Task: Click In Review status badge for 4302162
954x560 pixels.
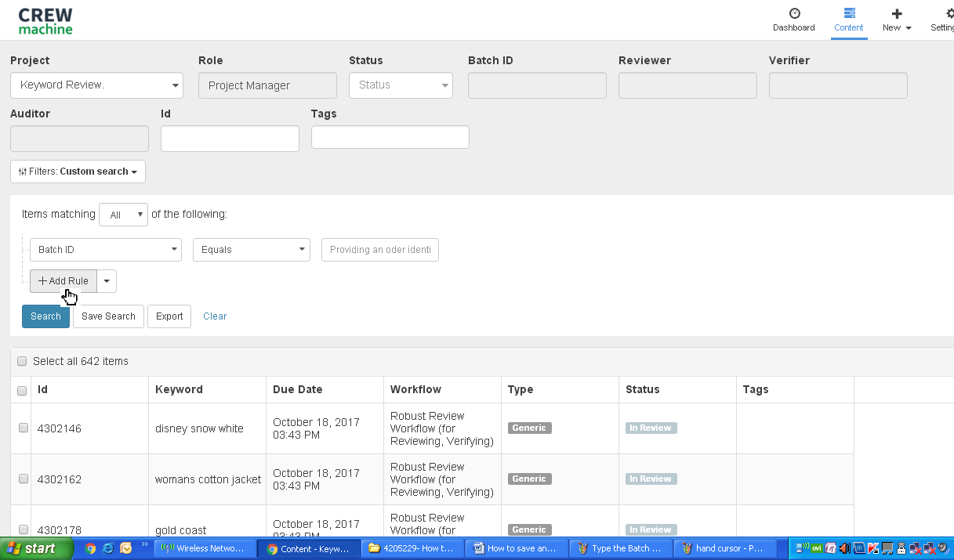Action: coord(651,479)
